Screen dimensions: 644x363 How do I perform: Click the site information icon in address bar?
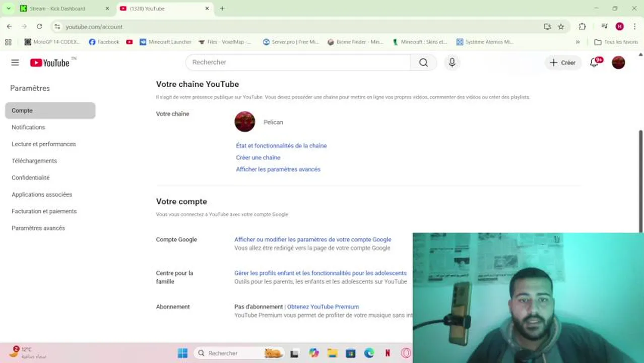(57, 27)
